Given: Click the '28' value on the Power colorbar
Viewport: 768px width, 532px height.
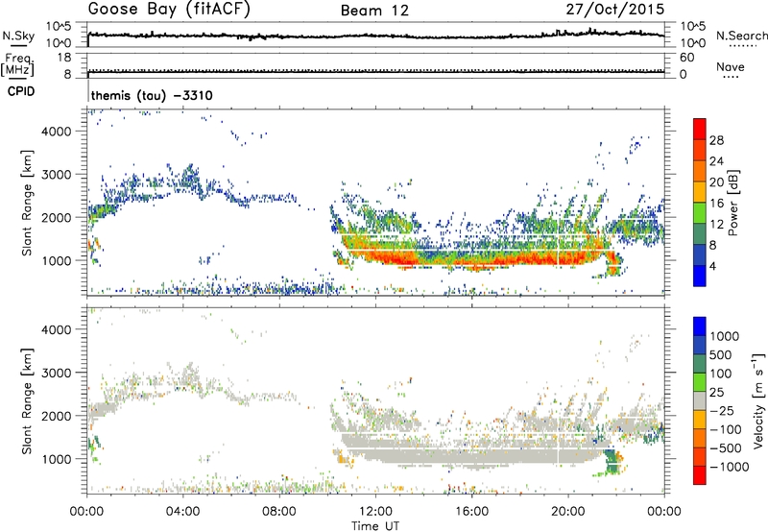Looking at the screenshot, I should 716,140.
